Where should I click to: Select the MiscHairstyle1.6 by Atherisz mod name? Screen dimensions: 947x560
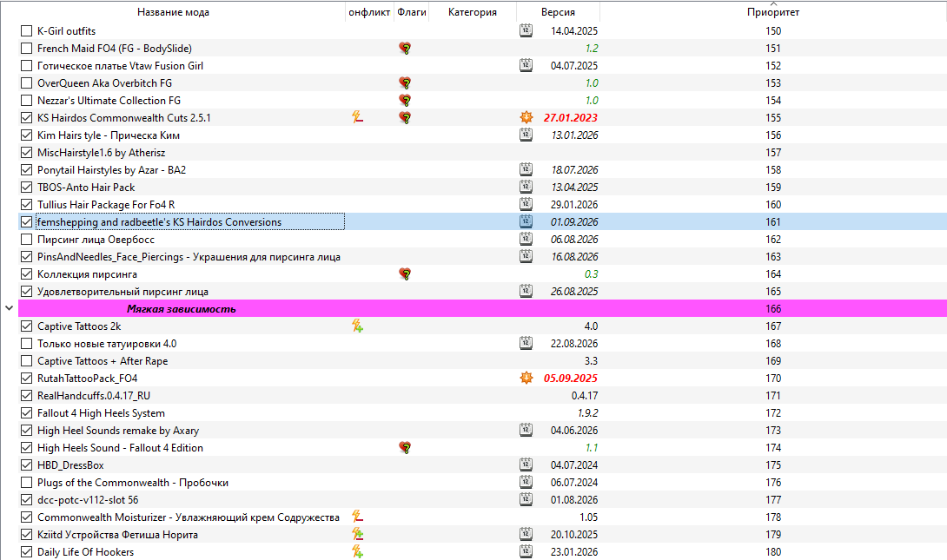pyautogui.click(x=102, y=153)
